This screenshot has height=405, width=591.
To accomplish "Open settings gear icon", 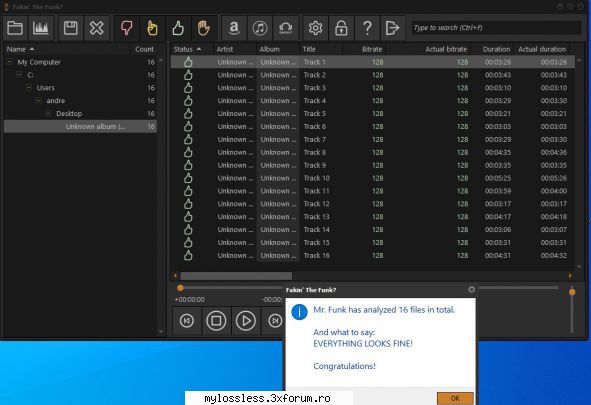I will [x=315, y=28].
